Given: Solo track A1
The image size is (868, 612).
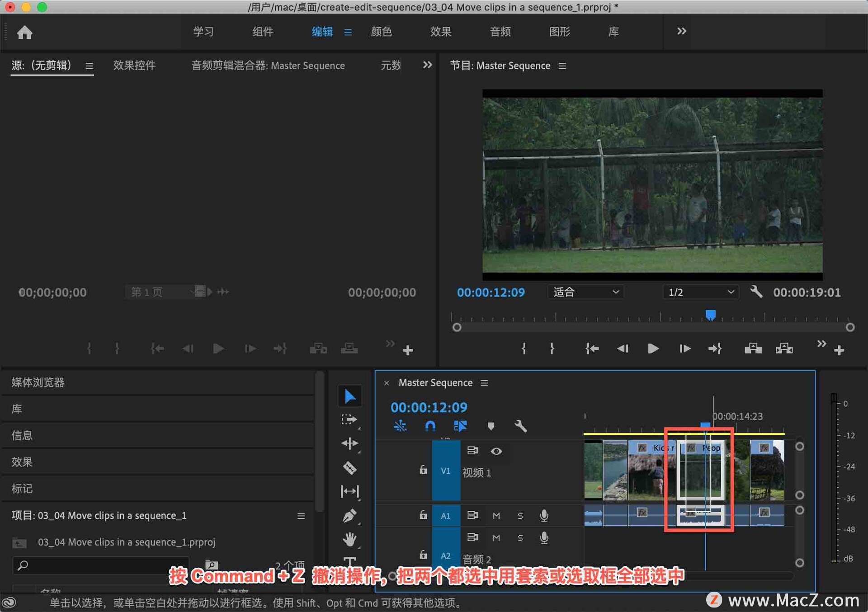Looking at the screenshot, I should tap(520, 515).
